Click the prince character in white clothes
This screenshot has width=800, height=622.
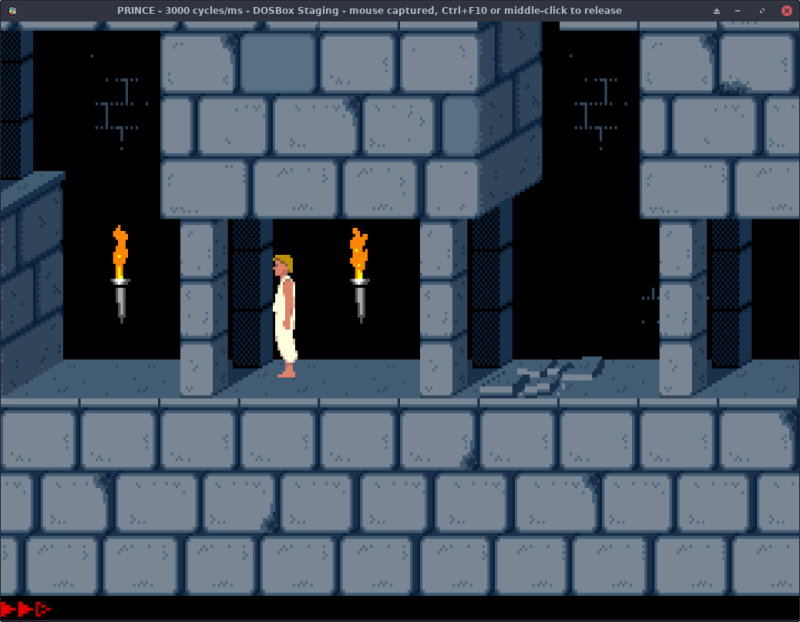pyautogui.click(x=285, y=316)
